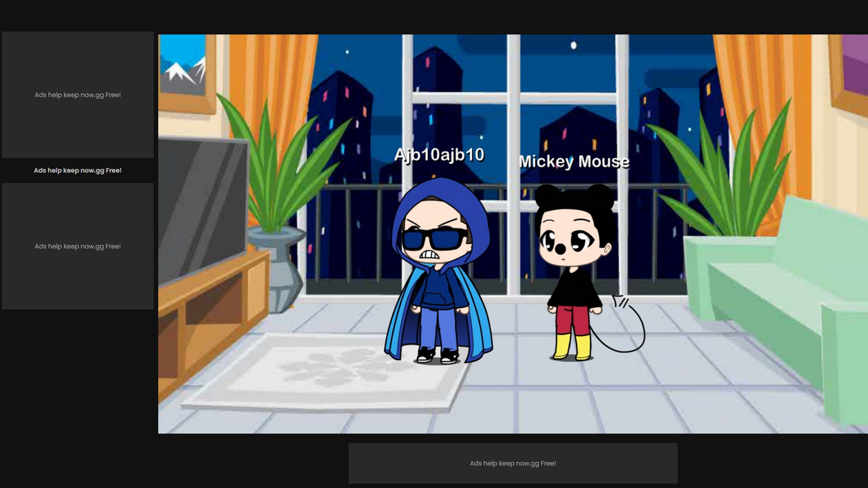The image size is (868, 488).
Task: Click the second left-side ad placeholder
Action: click(x=78, y=246)
